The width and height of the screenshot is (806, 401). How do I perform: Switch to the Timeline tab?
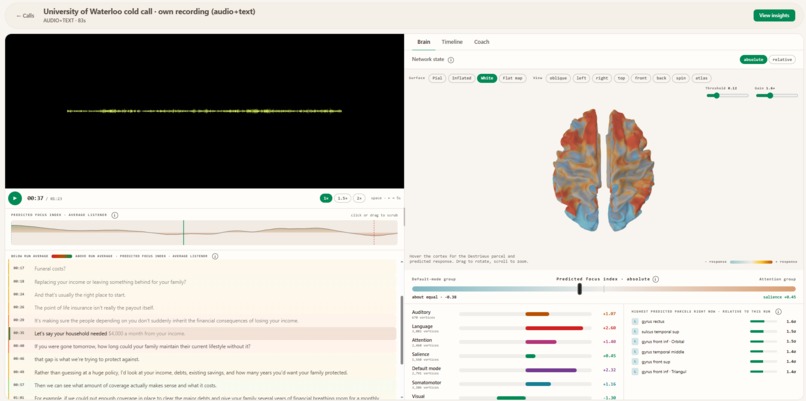(x=452, y=42)
